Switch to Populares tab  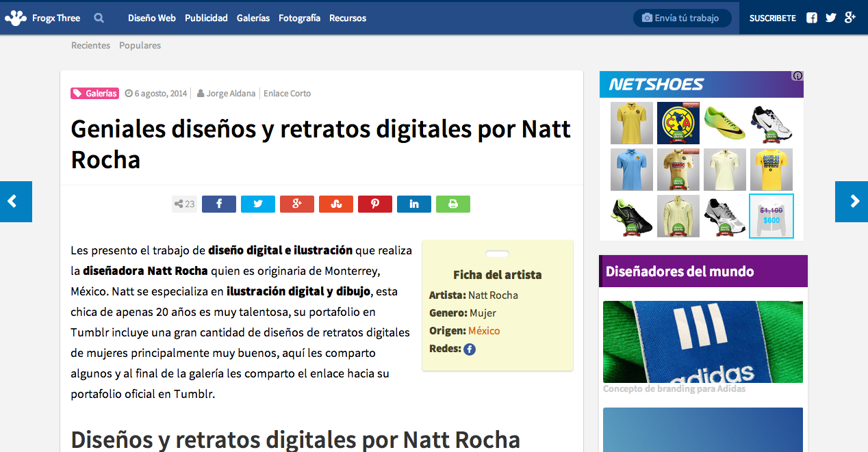point(140,45)
